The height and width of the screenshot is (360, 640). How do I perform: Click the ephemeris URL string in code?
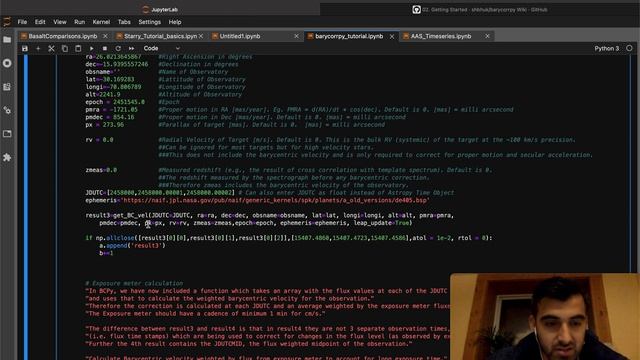click(x=274, y=200)
